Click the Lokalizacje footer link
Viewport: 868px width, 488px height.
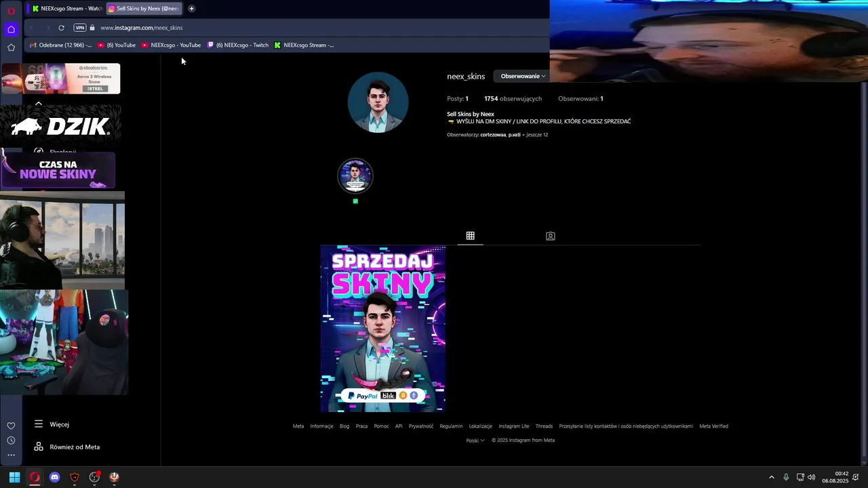pos(481,426)
